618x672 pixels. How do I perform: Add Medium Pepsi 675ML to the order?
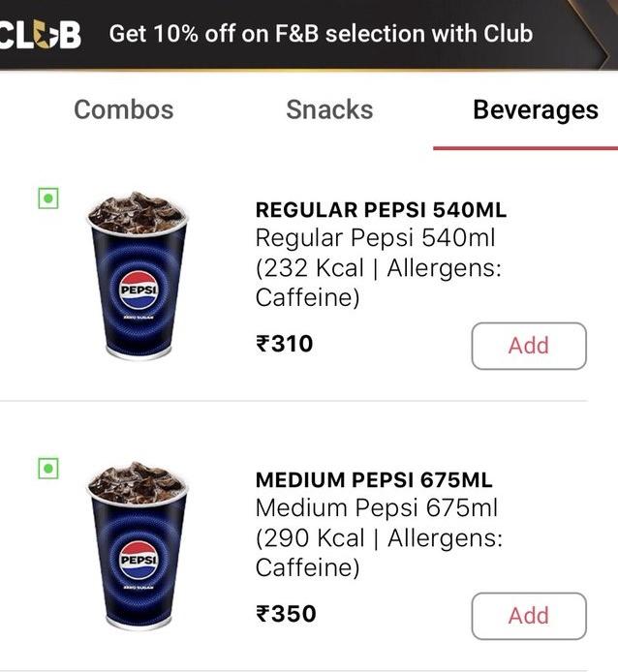pyautogui.click(x=529, y=616)
